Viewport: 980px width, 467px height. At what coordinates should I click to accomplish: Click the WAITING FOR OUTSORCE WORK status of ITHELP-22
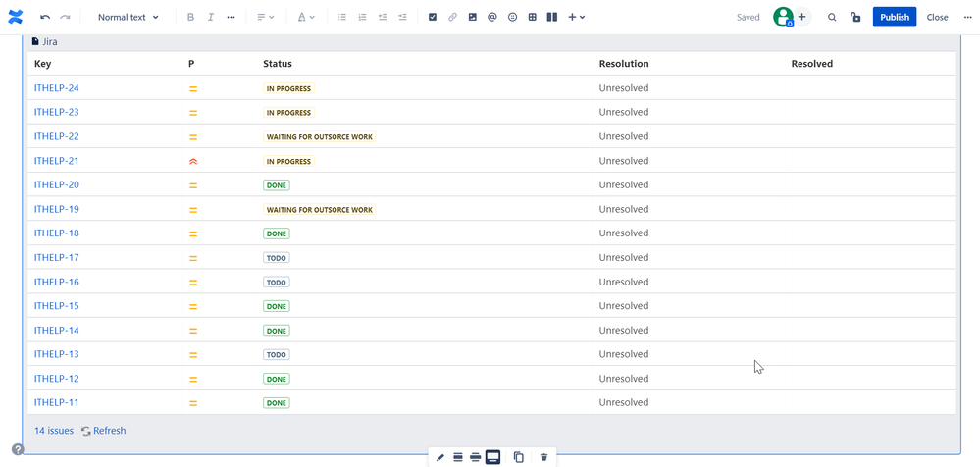(x=320, y=137)
